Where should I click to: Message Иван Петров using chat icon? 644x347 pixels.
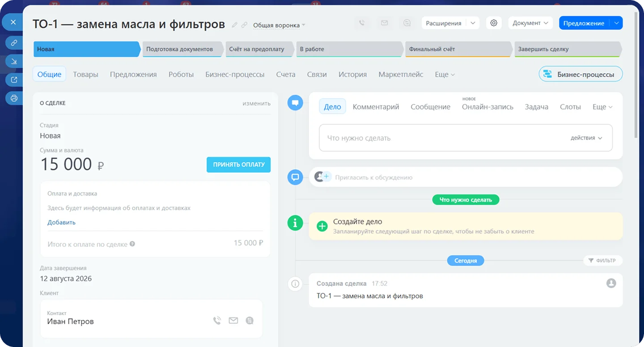250,320
